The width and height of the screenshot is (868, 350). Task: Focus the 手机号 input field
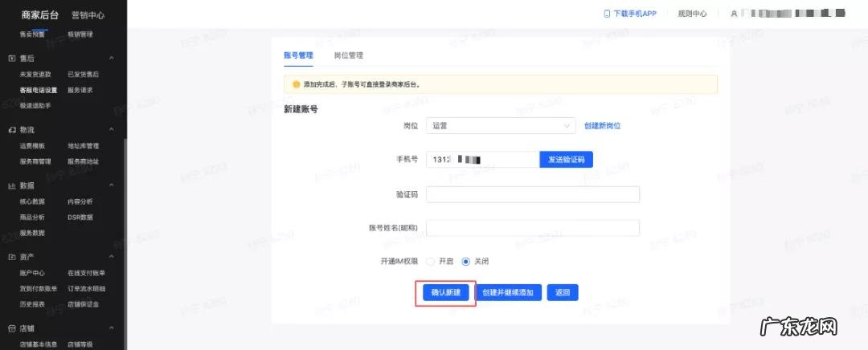[x=483, y=160]
